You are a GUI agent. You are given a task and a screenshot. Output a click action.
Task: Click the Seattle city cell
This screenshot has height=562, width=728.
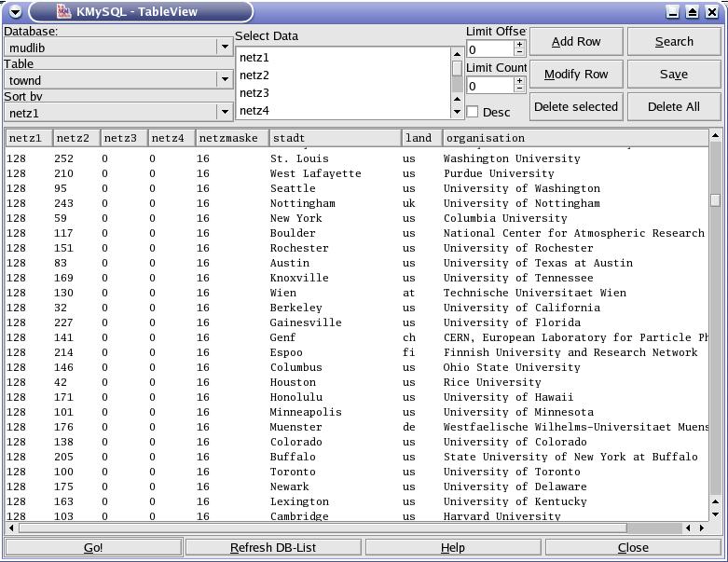click(293, 188)
